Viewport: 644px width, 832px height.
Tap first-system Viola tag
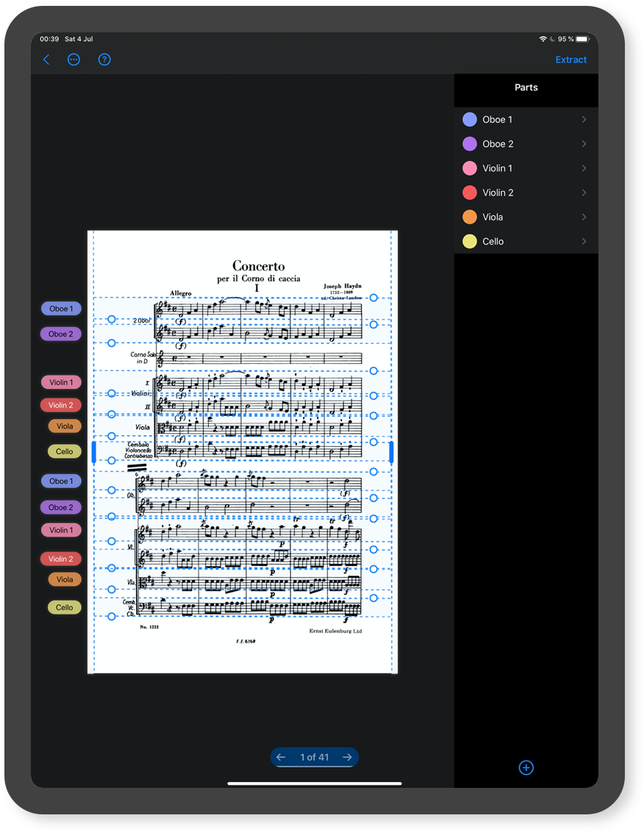65,426
